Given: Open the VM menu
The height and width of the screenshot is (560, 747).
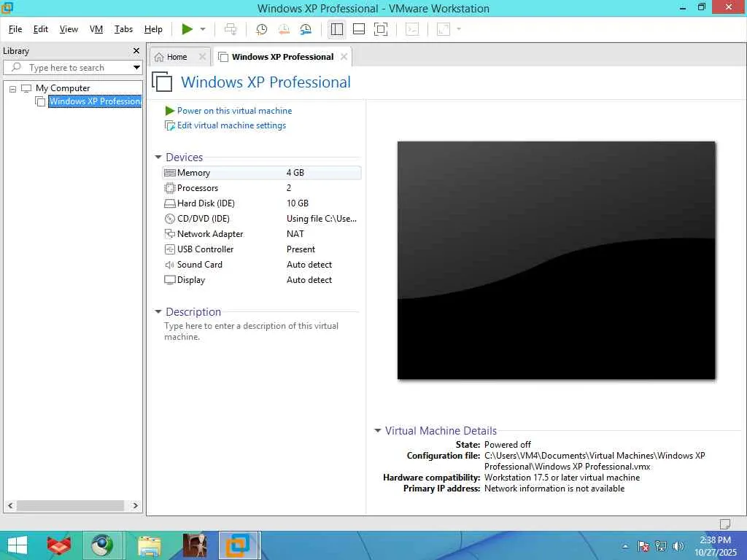Looking at the screenshot, I should tap(96, 29).
